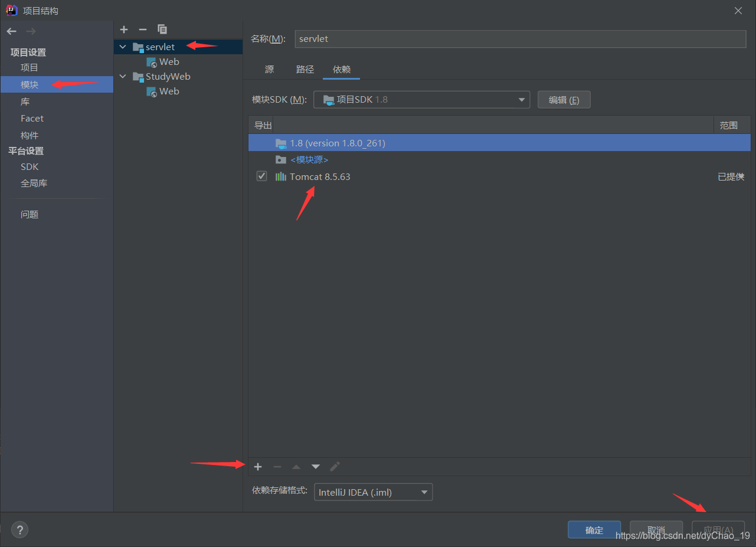Collapse the StudyWeb module tree node
The height and width of the screenshot is (547, 756).
(x=123, y=76)
